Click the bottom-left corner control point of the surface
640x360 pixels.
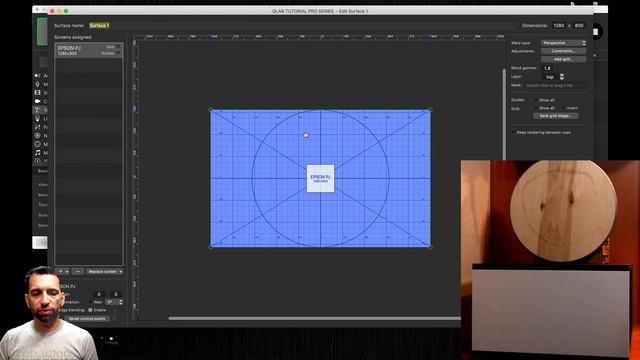[211, 247]
